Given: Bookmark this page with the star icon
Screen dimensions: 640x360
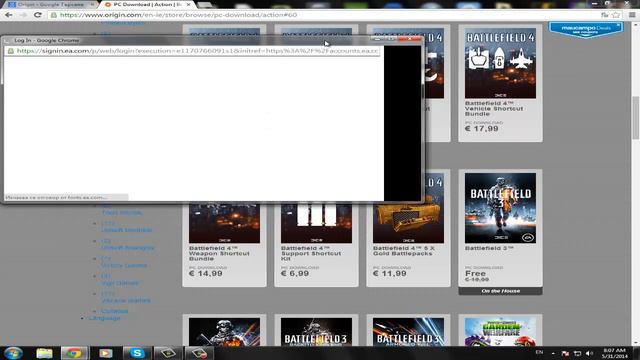Looking at the screenshot, I should pyautogui.click(x=616, y=15).
